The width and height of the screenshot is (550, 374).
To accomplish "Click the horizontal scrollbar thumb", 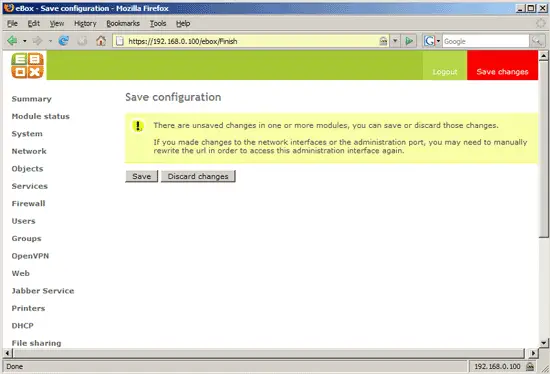I will click(x=268, y=353).
